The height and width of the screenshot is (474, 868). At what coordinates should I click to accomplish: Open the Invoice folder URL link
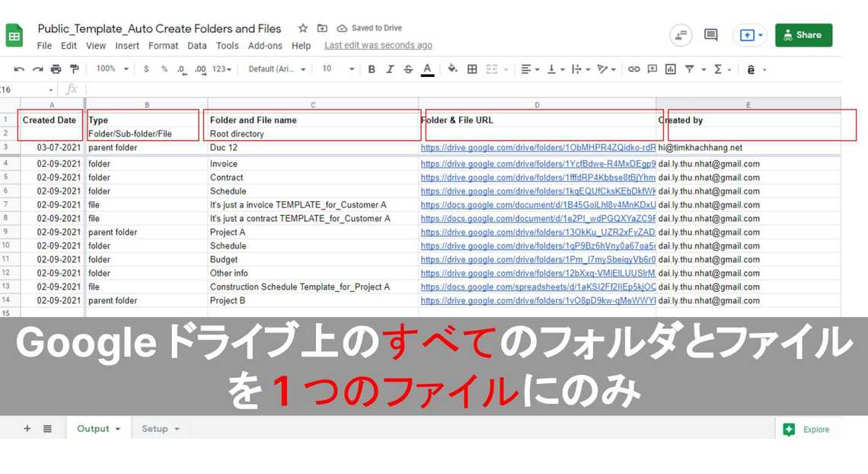538,164
